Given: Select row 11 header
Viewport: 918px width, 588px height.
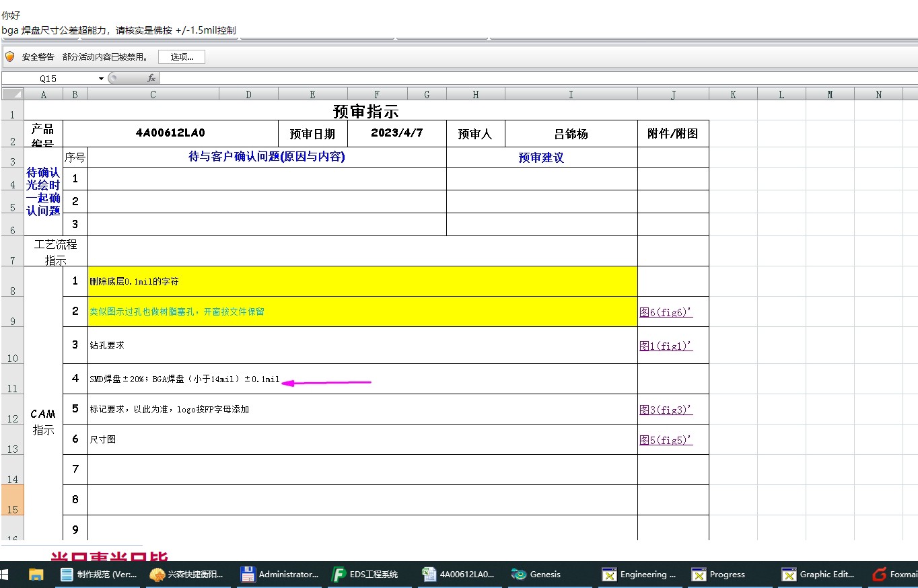Looking at the screenshot, I should pyautogui.click(x=12, y=379).
